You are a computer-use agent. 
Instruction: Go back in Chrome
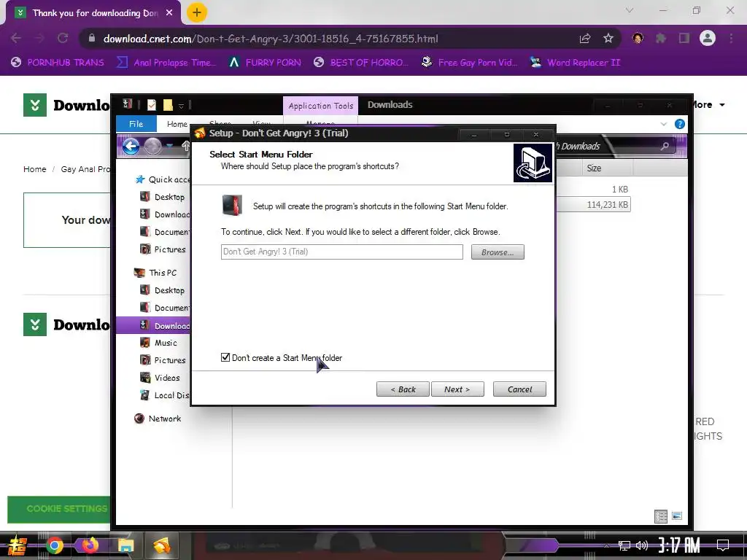point(16,38)
